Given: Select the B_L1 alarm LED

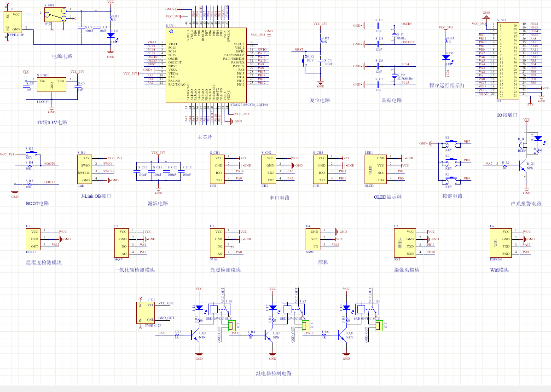Looking at the screenshot, I should (538, 138).
